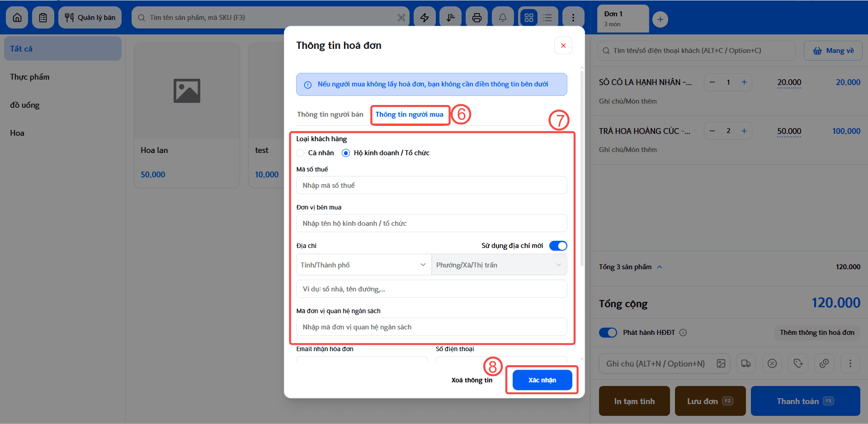This screenshot has height=424, width=868.
Task: Click the barcode scan icon in search
Action: (401, 18)
